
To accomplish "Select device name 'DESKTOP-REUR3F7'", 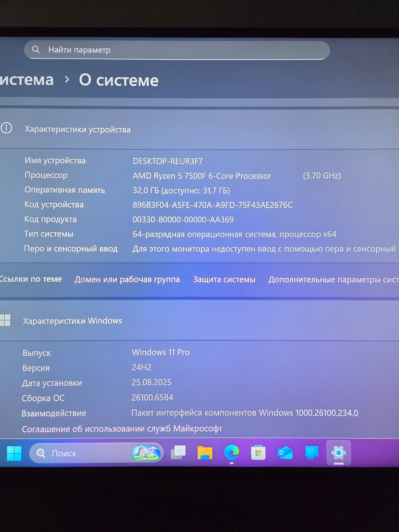I will click(x=168, y=161).
